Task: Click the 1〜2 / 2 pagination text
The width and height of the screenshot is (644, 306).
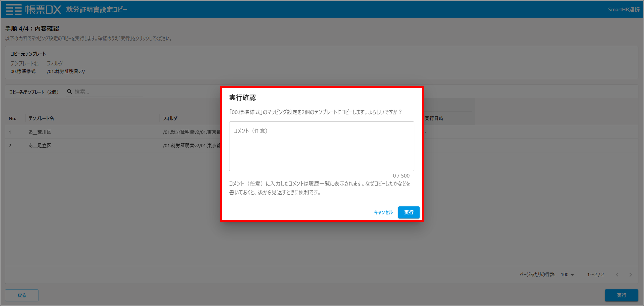Action: click(x=595, y=275)
